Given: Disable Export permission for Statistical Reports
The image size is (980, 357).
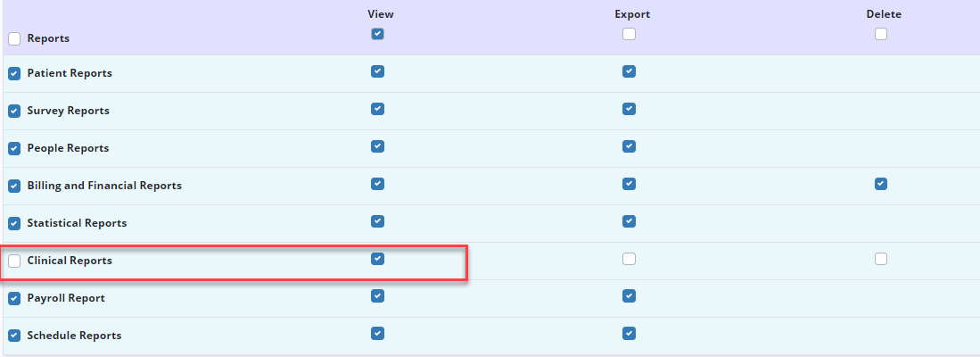Looking at the screenshot, I should [629, 221].
